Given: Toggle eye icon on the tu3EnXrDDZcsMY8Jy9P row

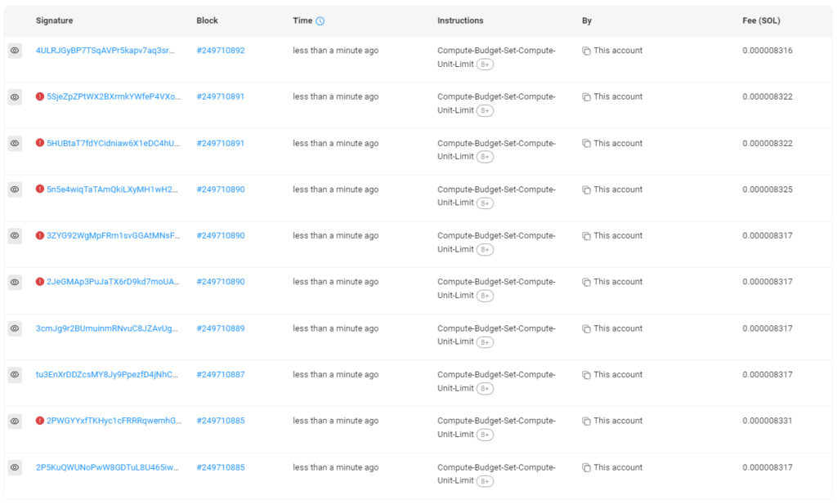Looking at the screenshot, I should [15, 375].
